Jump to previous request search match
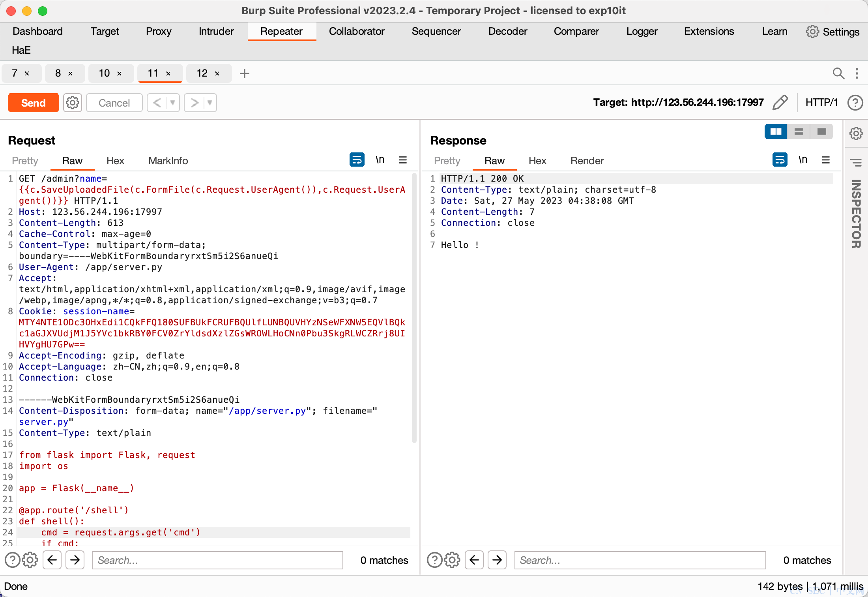Screen dimensions: 868x597 tap(52, 560)
